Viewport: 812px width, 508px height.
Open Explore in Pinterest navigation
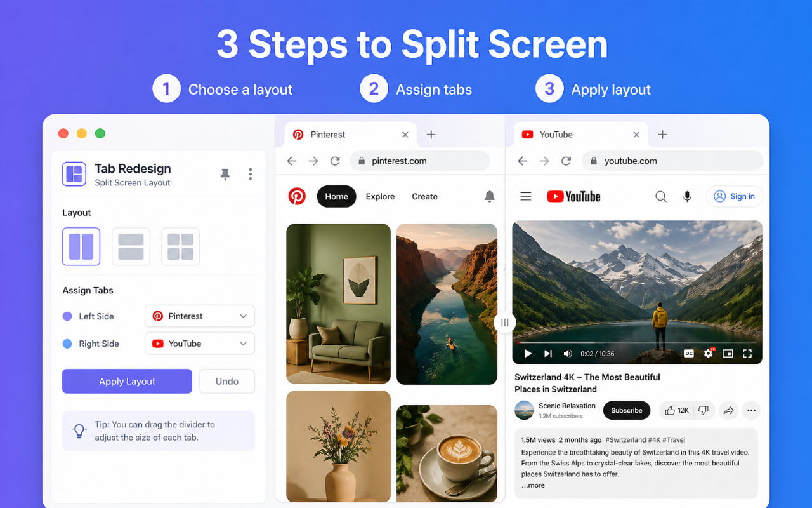[380, 197]
